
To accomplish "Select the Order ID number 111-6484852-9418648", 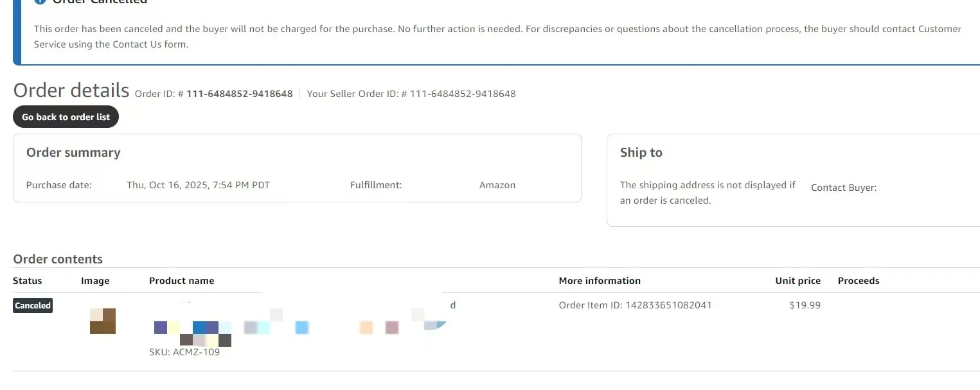I will click(239, 94).
